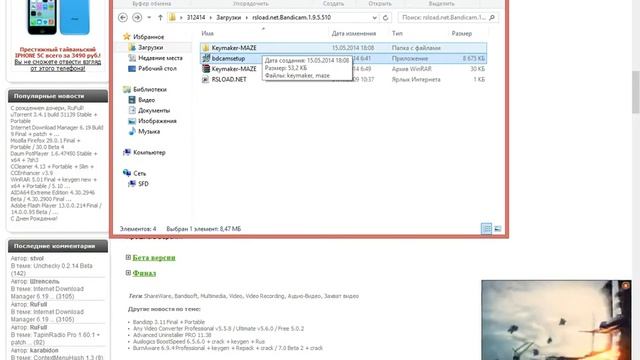Image resolution: width=640 pixels, height=360 pixels.
Task: Sort by Дата изменения column
Action: click(x=353, y=33)
